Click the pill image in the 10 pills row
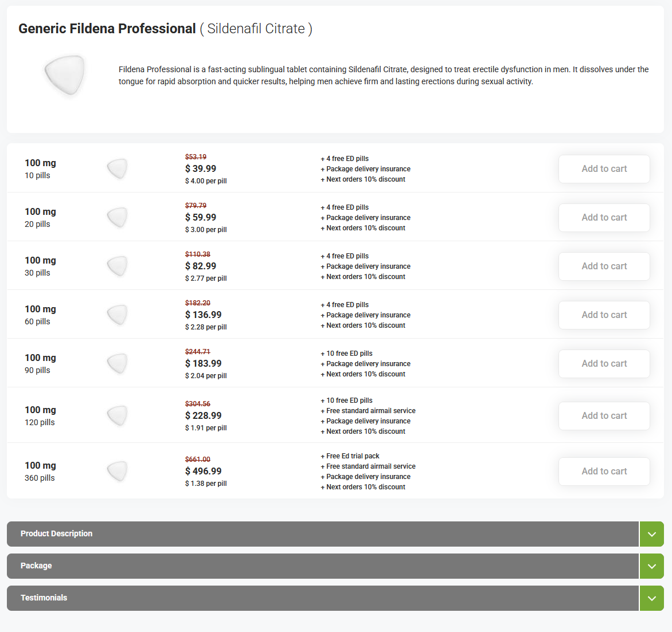The width and height of the screenshot is (672, 632). [118, 168]
